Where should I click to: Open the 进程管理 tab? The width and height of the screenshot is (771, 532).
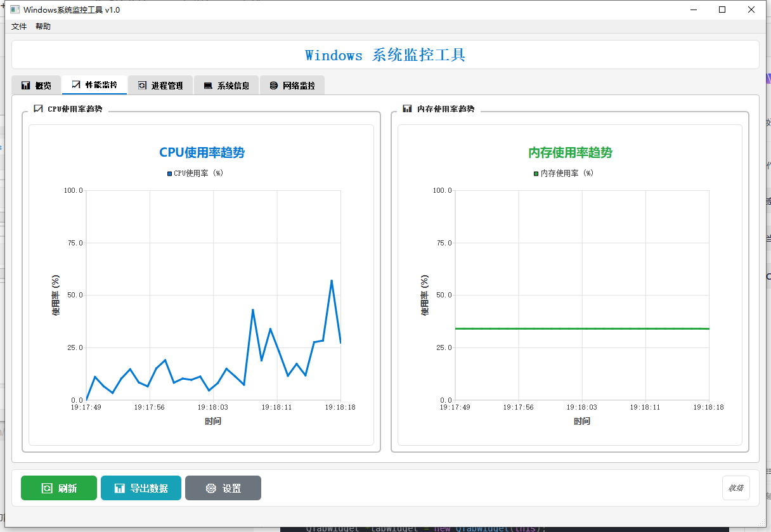pyautogui.click(x=160, y=86)
